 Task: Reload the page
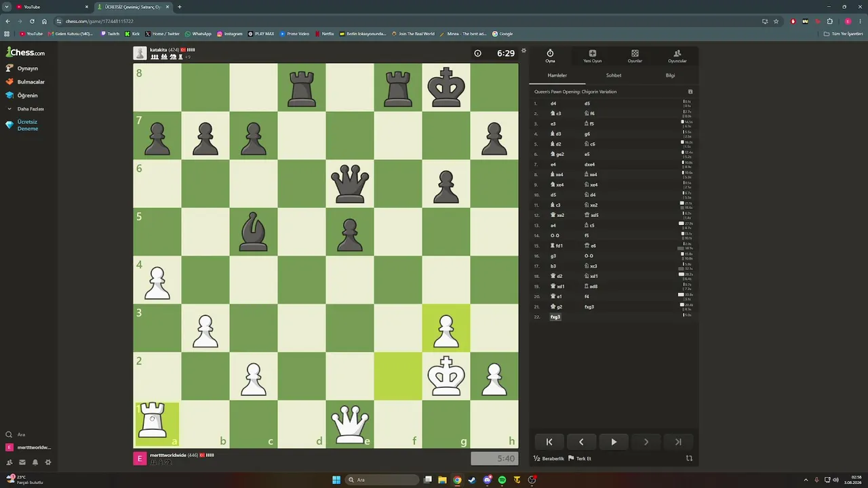32,21
